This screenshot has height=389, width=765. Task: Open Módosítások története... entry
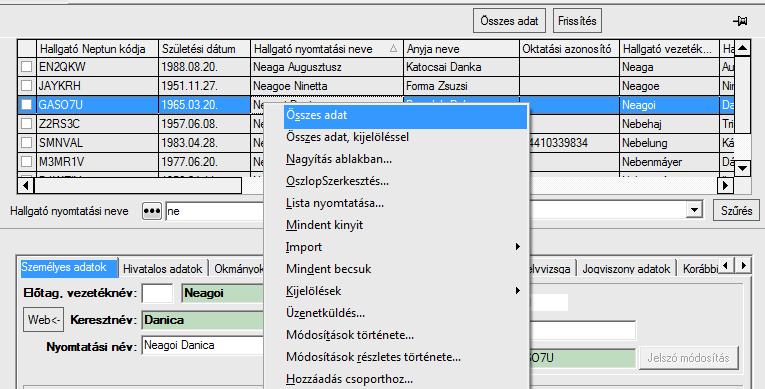coord(405,335)
